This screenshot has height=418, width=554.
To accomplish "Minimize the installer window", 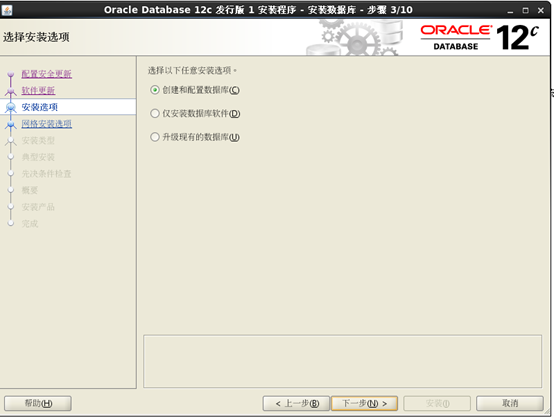I will (x=510, y=11).
